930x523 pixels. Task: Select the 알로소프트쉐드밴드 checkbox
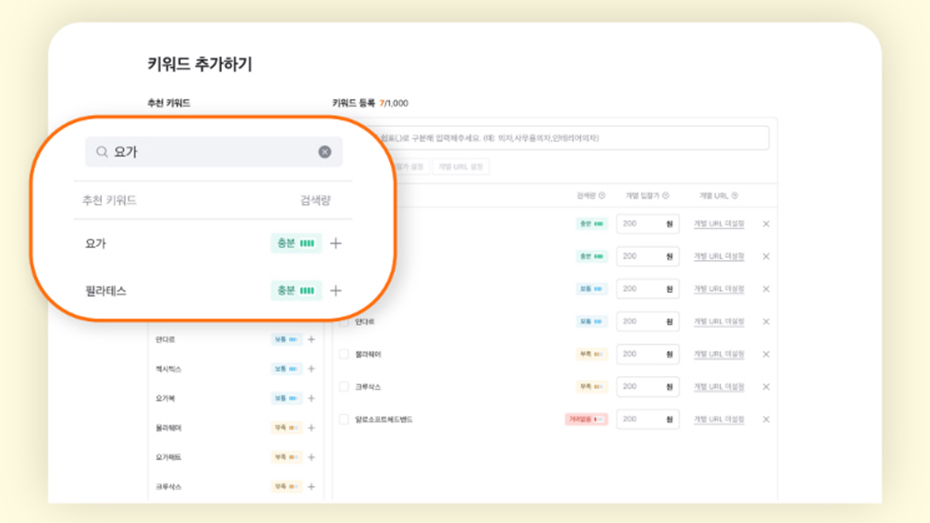tap(344, 420)
